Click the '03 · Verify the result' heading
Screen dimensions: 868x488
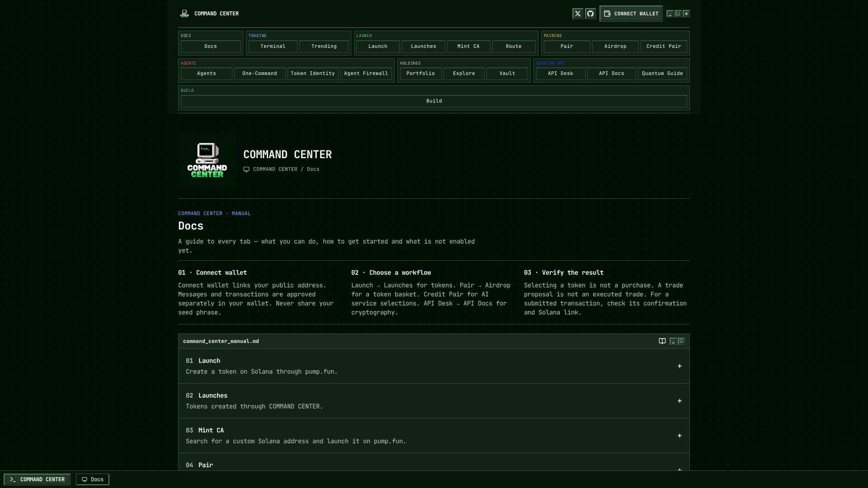[564, 273]
